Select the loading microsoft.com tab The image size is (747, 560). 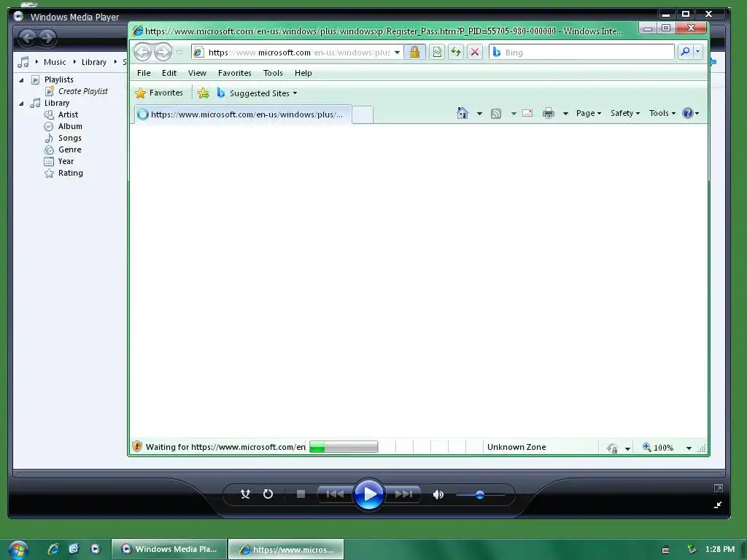[x=243, y=114]
